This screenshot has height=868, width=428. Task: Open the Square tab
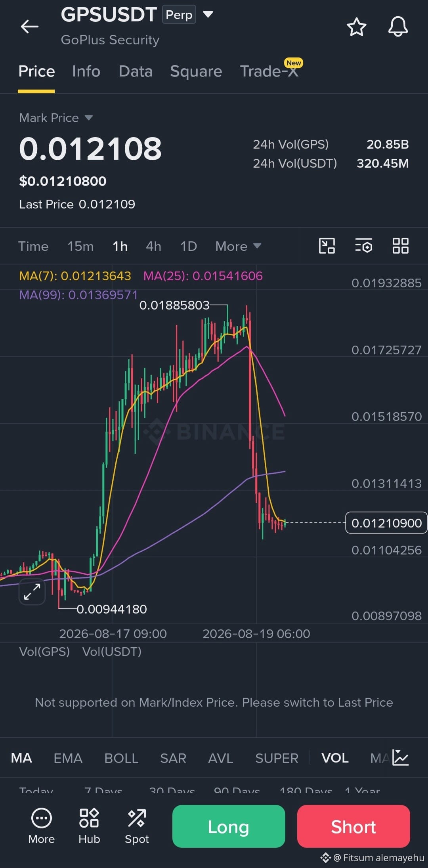pyautogui.click(x=196, y=71)
